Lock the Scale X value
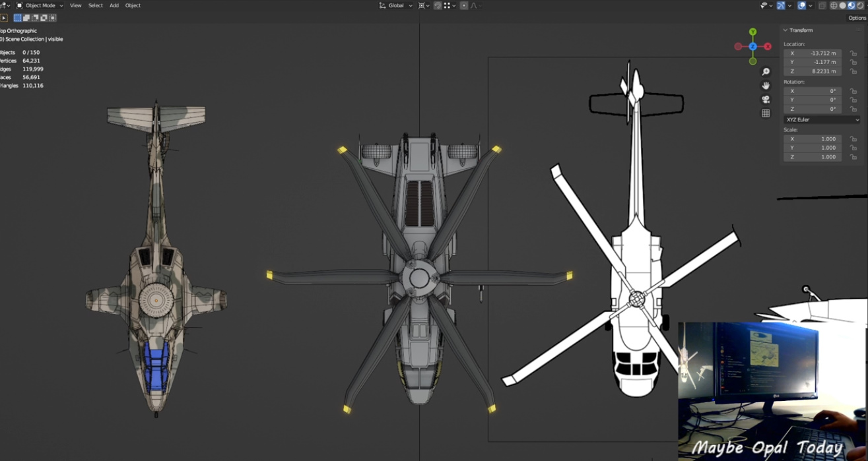Image resolution: width=868 pixels, height=461 pixels. 853,139
